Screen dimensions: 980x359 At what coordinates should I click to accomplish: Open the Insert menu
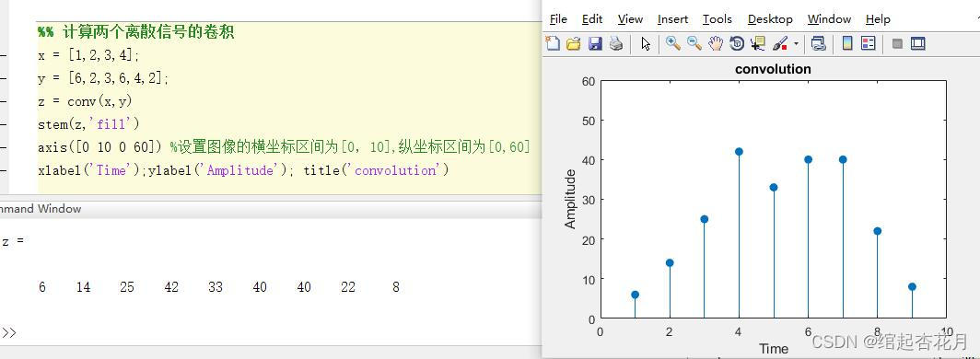(672, 19)
